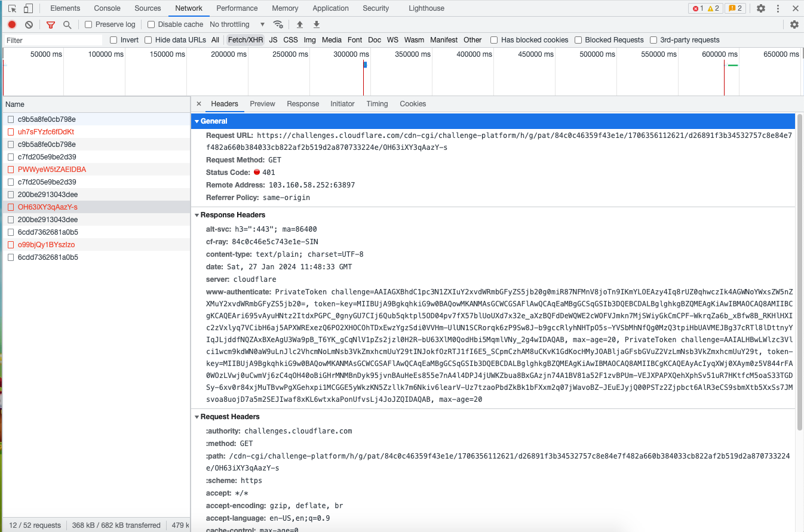Hide the network filter bar
The width and height of the screenshot is (804, 532).
tap(50, 24)
